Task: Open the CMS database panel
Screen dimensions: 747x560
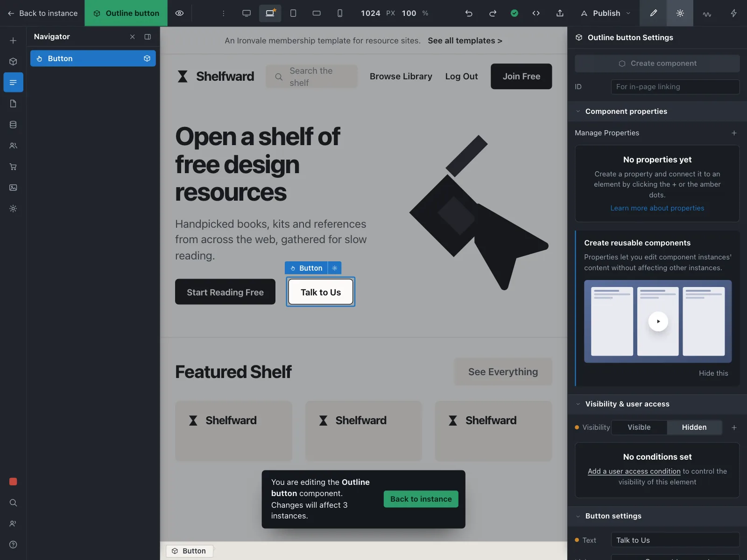Action: [13, 125]
